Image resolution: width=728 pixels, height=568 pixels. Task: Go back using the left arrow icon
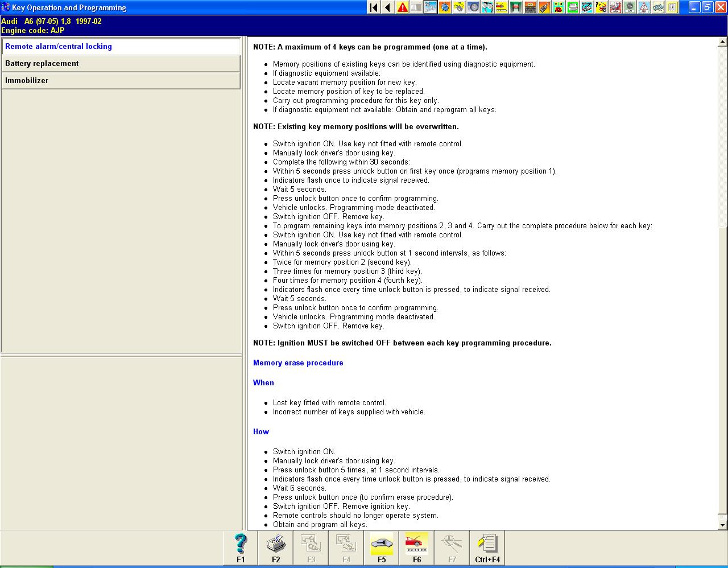pyautogui.click(x=388, y=7)
